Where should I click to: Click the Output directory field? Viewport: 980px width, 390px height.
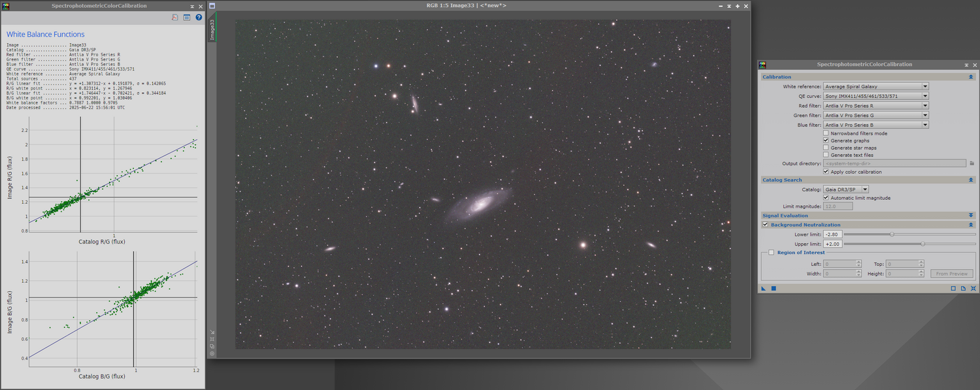pos(894,163)
